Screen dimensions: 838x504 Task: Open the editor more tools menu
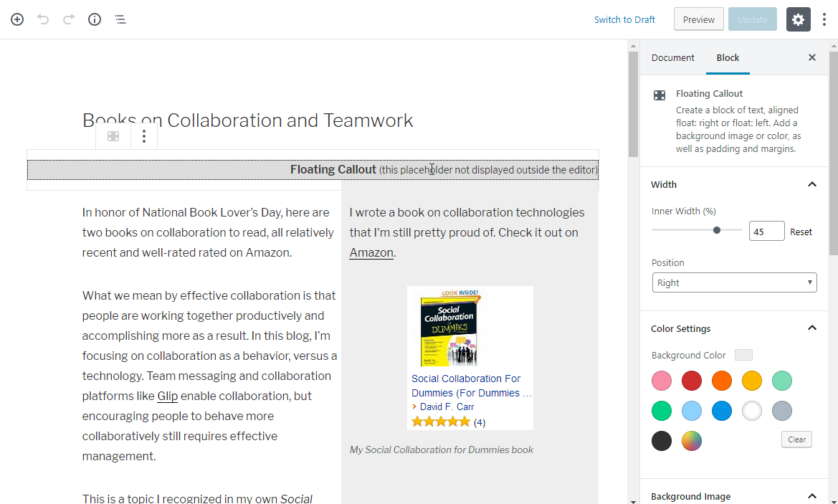(x=824, y=20)
